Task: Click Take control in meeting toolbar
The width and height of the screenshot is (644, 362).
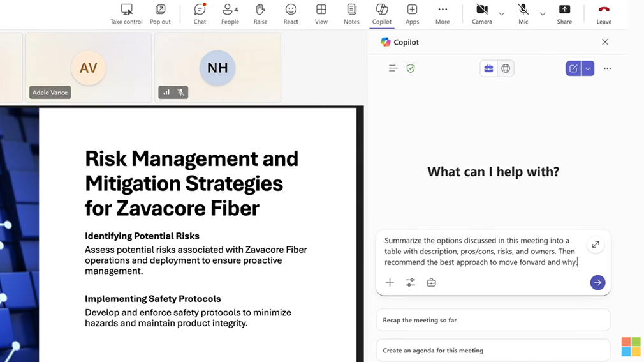Action: [x=126, y=15]
